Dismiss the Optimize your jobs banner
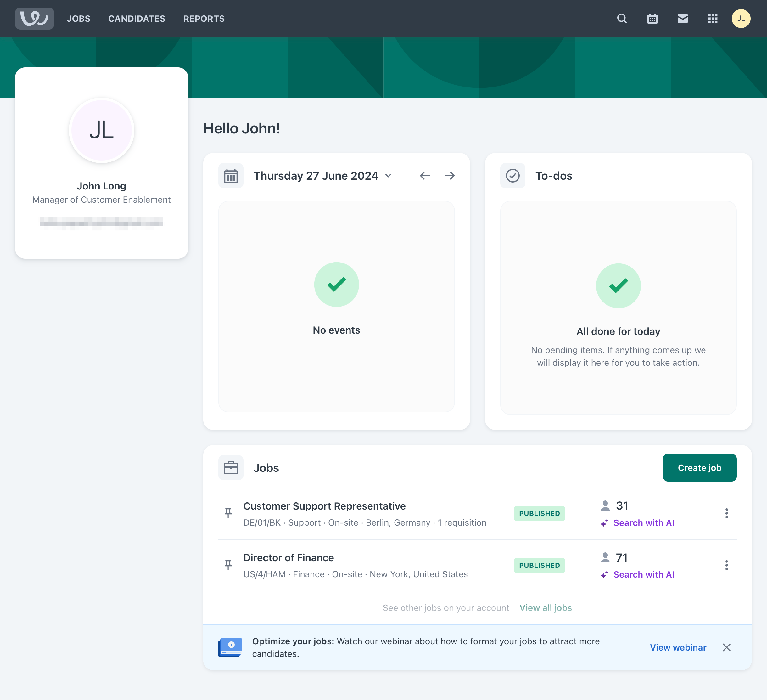Screen dimensions: 767x700 coord(726,647)
